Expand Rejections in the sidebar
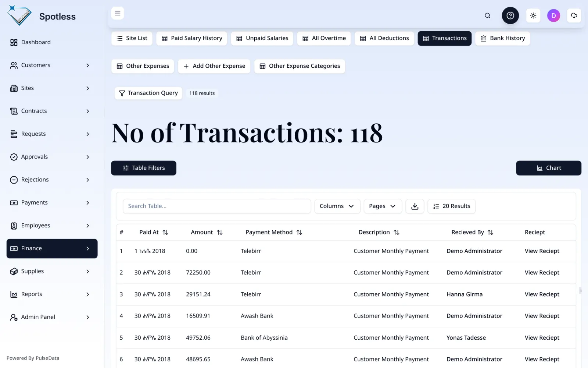 click(x=52, y=180)
